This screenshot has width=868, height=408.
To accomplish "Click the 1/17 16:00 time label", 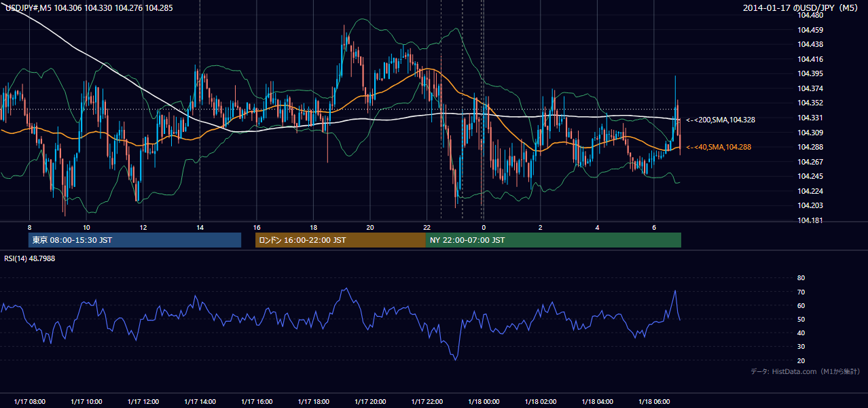I will 257,401.
